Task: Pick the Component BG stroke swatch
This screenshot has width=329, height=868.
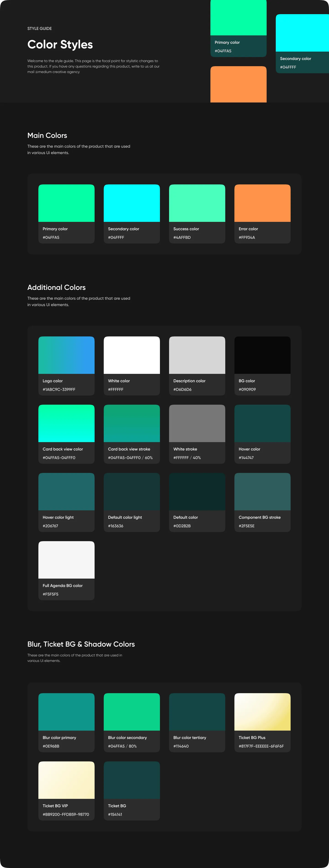Action: 262,492
